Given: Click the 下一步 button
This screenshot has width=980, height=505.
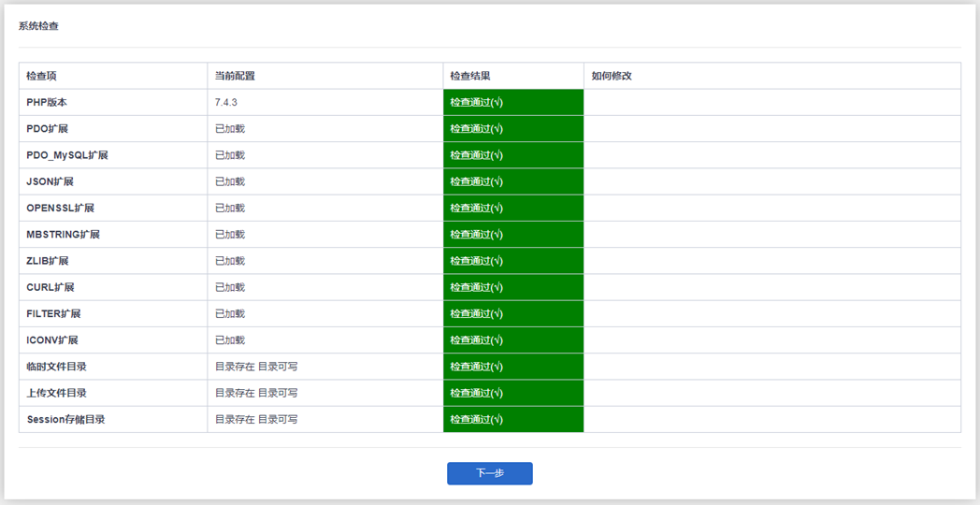Looking at the screenshot, I should pos(489,473).
